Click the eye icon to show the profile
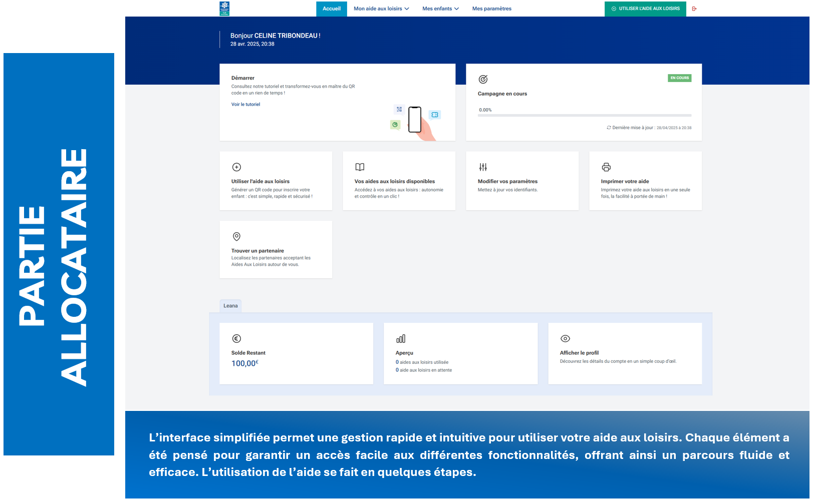This screenshot has width=813, height=504. coord(565,339)
